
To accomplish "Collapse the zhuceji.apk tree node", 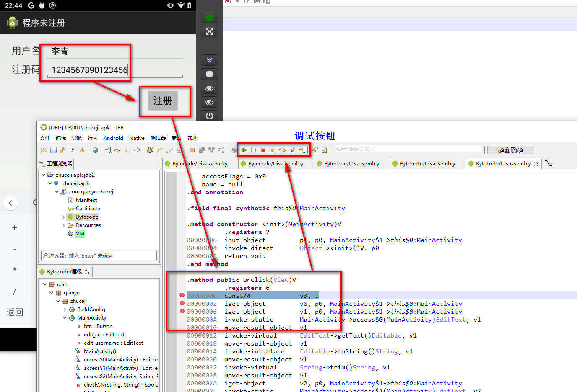I will pyautogui.click(x=50, y=183).
